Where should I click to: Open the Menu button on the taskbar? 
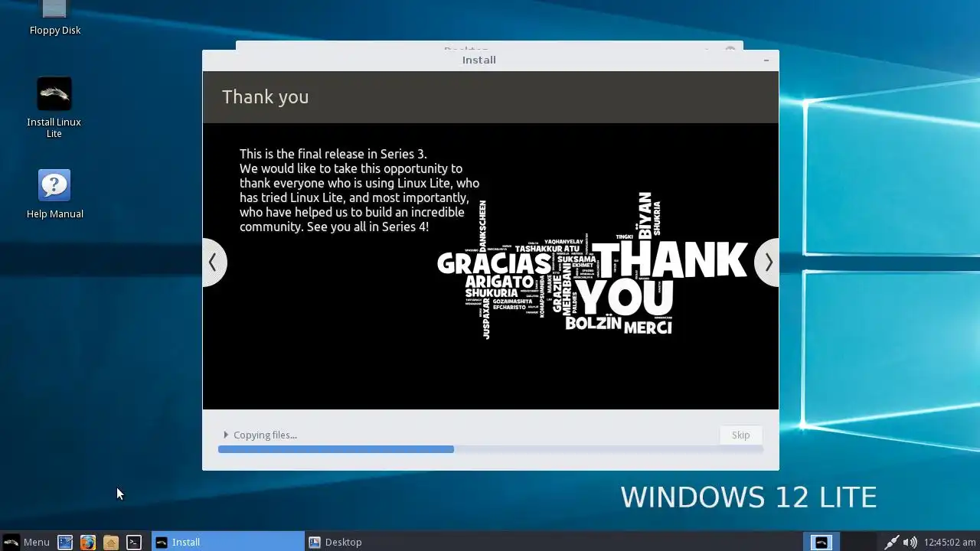click(x=27, y=542)
